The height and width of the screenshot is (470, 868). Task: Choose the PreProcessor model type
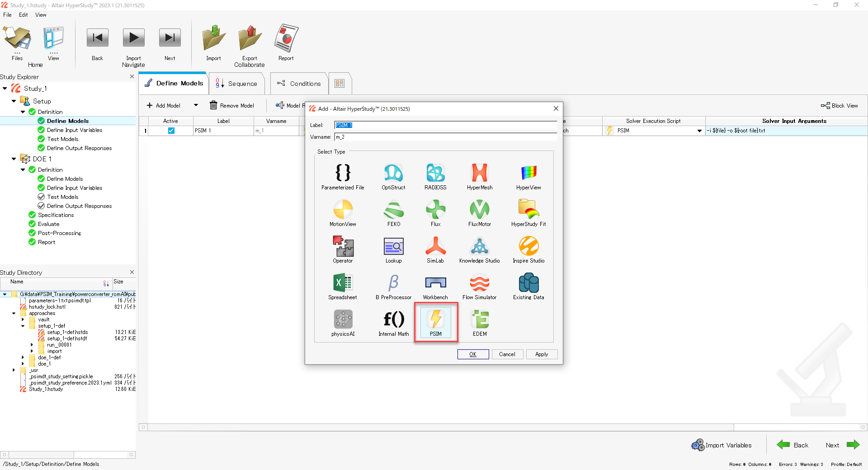[393, 287]
